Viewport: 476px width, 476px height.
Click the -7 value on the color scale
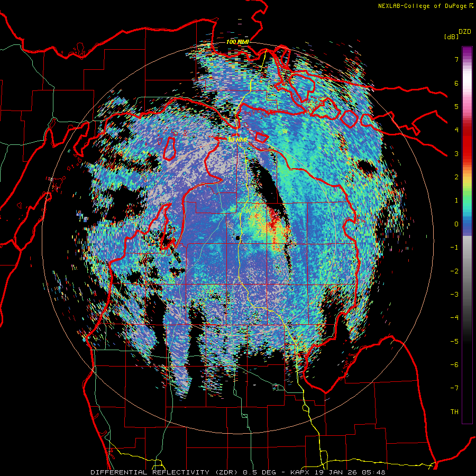click(x=454, y=388)
